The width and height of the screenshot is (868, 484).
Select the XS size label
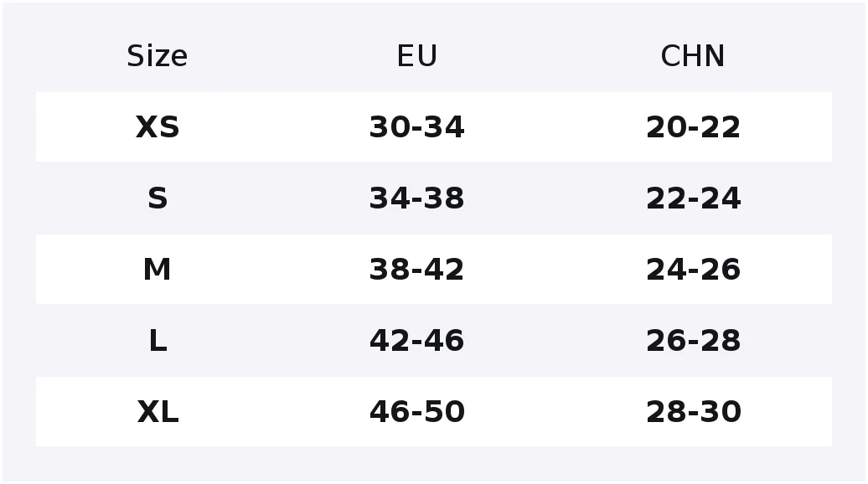click(x=158, y=127)
